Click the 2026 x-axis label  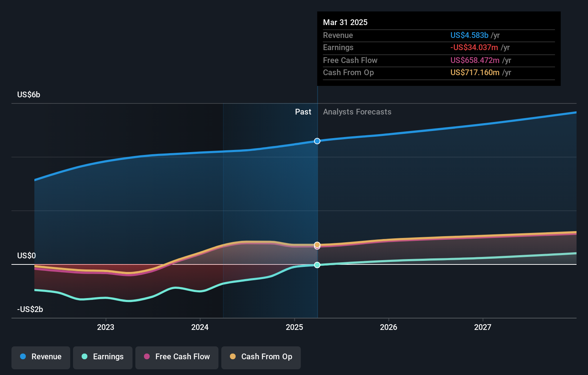389,327
